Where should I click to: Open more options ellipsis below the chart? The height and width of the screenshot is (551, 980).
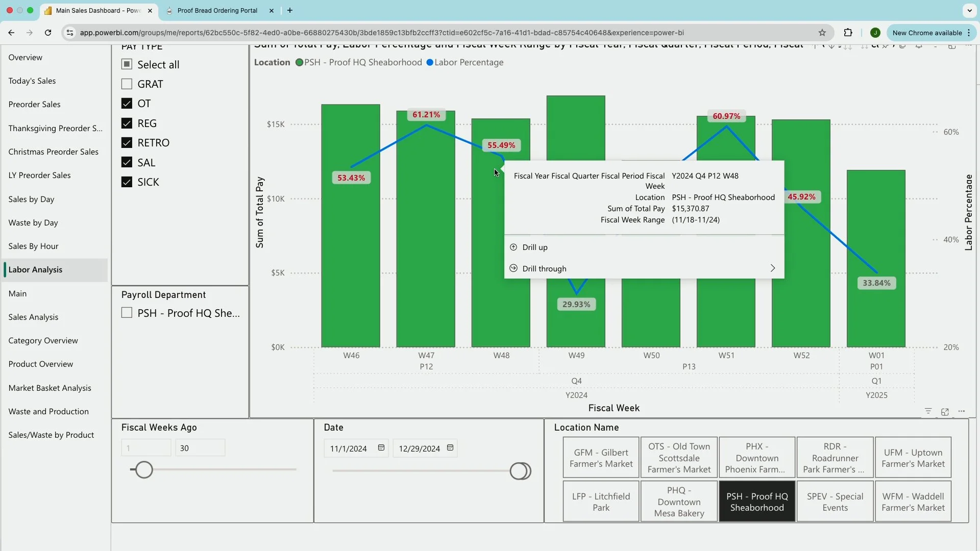[962, 411]
